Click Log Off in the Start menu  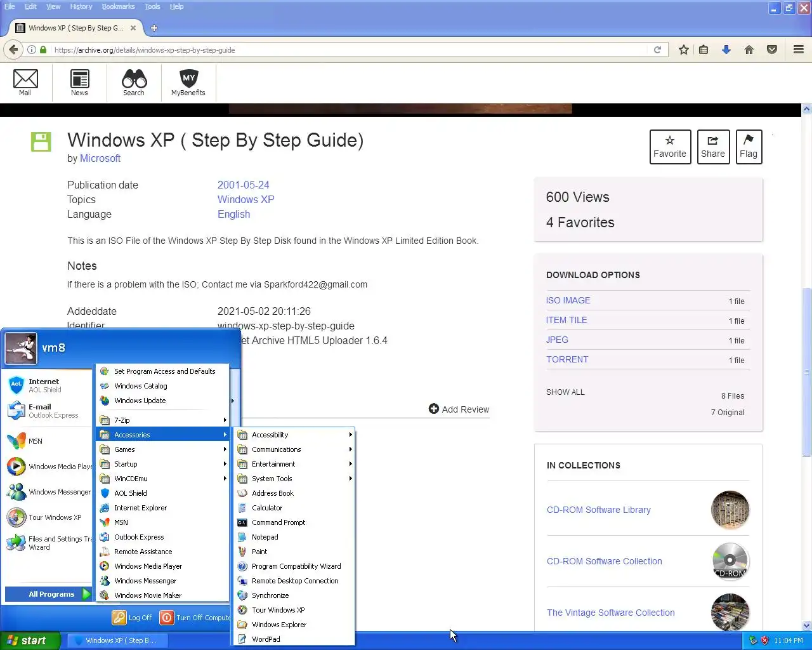coord(133,618)
